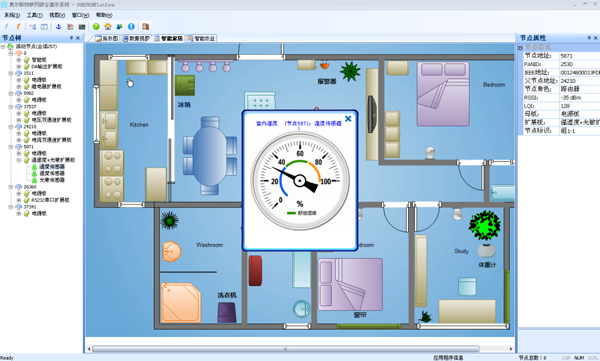This screenshot has width=600, height=361.
Task: Toggle the pin on 节点属性 panel
Action: [589, 38]
